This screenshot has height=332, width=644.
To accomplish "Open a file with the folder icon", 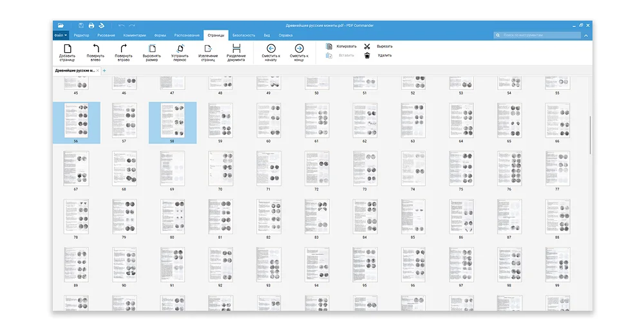I will pos(61,26).
